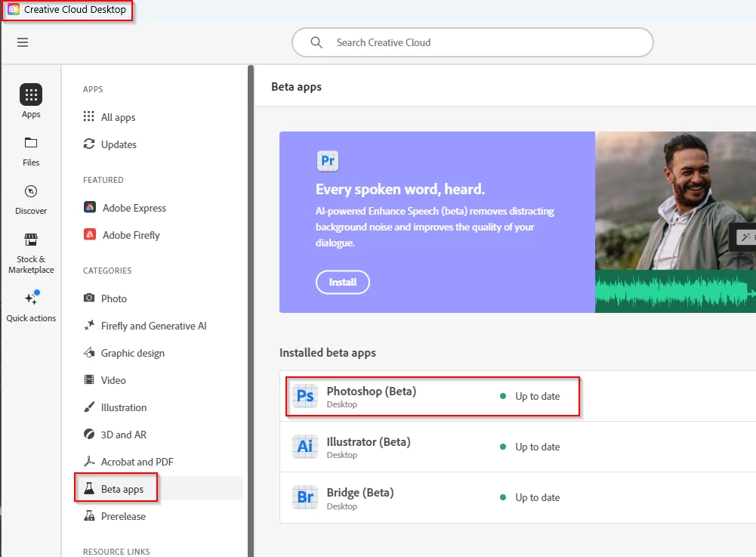Open Stock & Marketplace storefront icon

click(31, 240)
